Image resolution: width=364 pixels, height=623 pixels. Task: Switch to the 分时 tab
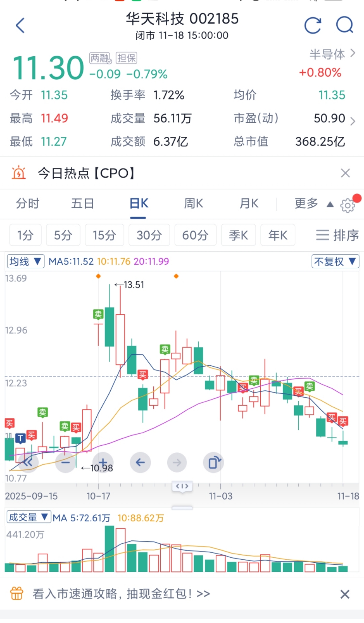(28, 204)
